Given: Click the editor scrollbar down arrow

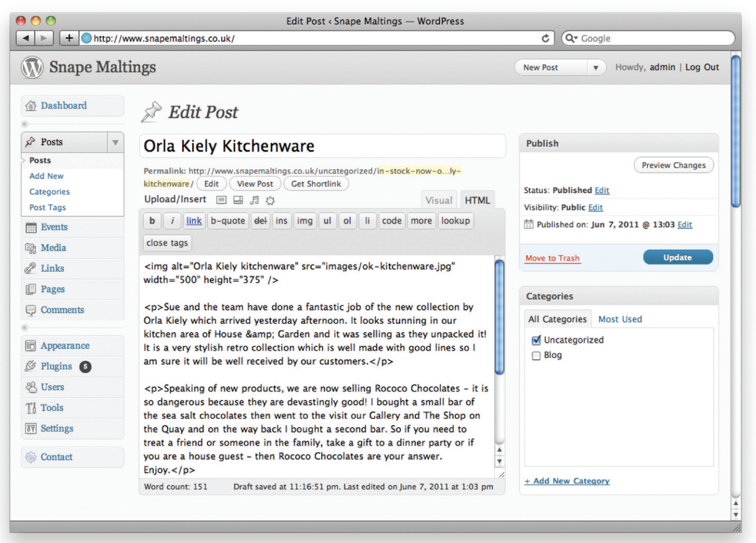Looking at the screenshot, I should coord(500,462).
